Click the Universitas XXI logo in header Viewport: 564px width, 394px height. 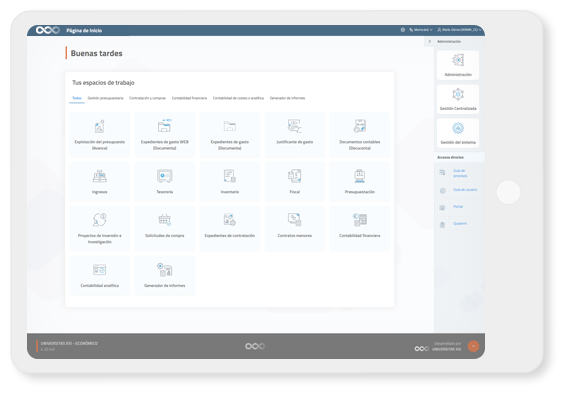click(x=47, y=30)
